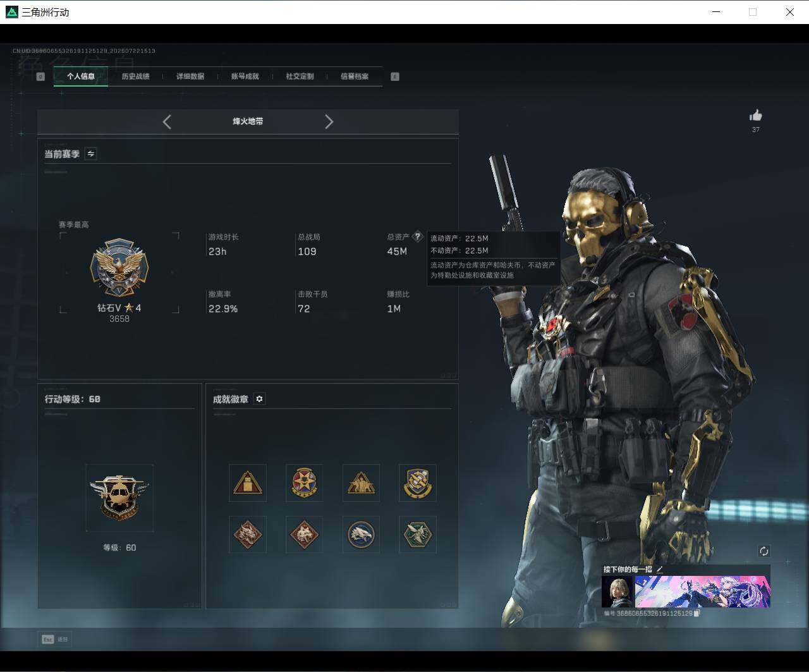Screen dimensions: 809x672
Task: Click the 流动资产：22.5M tooltip line
Action: (x=459, y=238)
